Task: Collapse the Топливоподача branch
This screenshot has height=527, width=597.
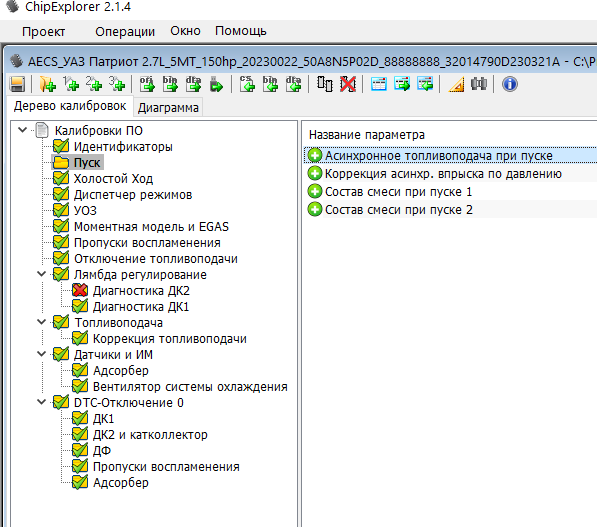Action: coord(42,322)
